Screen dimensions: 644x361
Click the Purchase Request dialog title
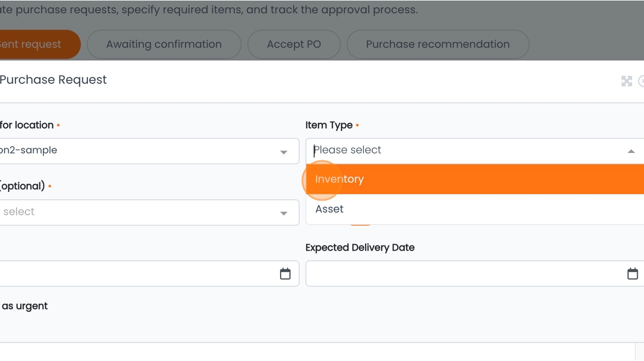pos(53,80)
